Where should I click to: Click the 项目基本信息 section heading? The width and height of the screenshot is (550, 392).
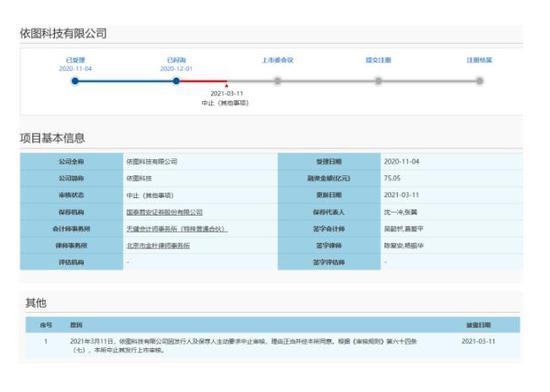click(x=52, y=138)
